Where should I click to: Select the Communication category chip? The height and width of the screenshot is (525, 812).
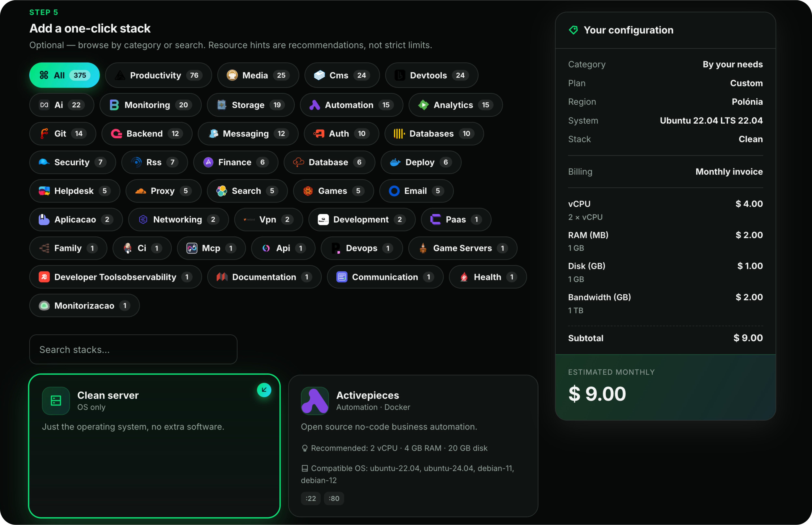pyautogui.click(x=385, y=277)
